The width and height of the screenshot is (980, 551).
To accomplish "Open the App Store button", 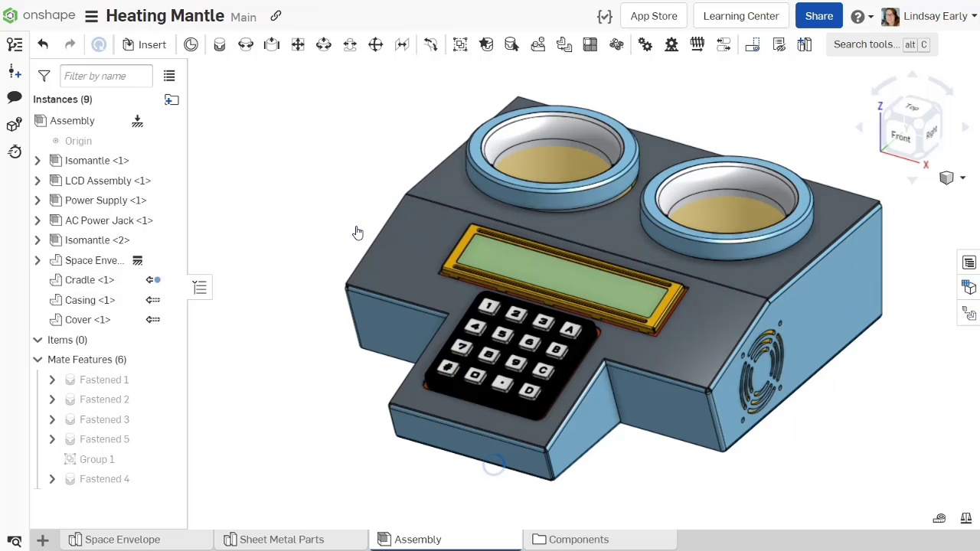I will [654, 16].
